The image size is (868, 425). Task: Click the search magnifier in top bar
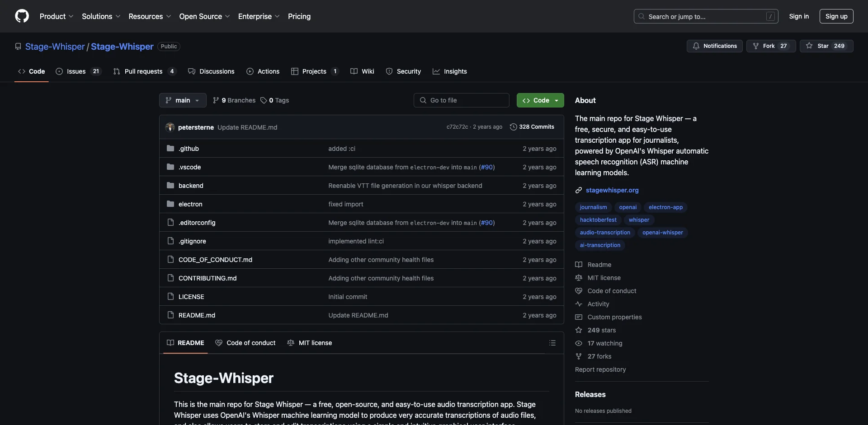click(x=642, y=16)
